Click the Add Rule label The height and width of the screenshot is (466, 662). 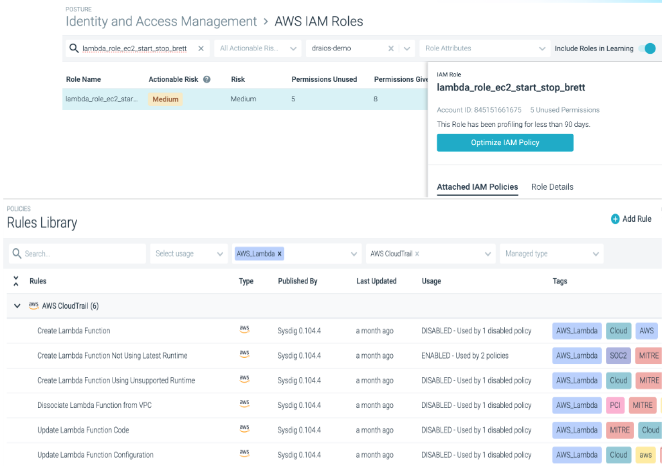coord(637,219)
